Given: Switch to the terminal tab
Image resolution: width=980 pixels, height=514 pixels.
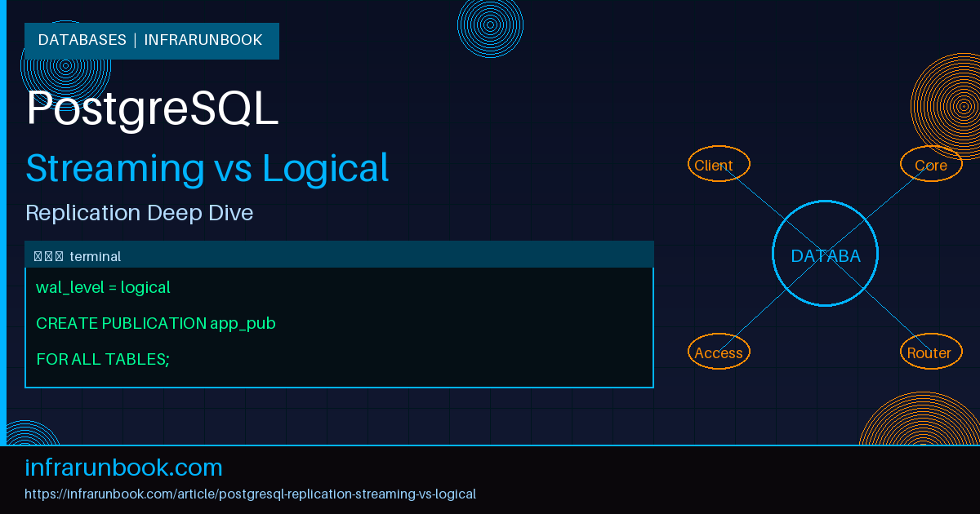Looking at the screenshot, I should 96,255.
